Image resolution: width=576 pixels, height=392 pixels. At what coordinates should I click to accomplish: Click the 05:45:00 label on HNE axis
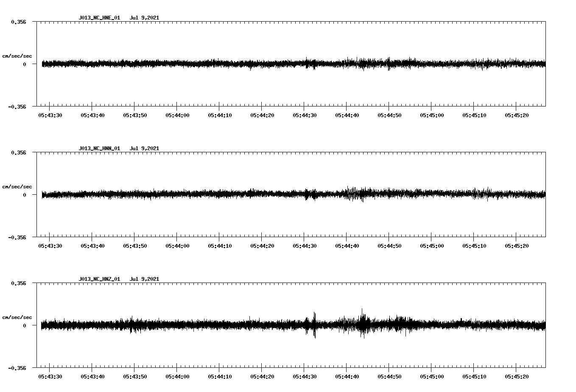[432, 115]
